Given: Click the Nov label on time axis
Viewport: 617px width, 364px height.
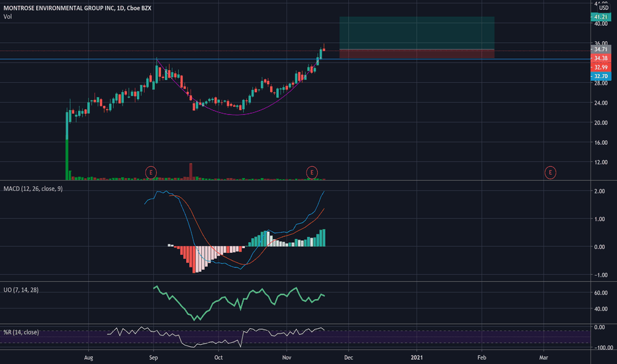Looking at the screenshot, I should (287, 357).
